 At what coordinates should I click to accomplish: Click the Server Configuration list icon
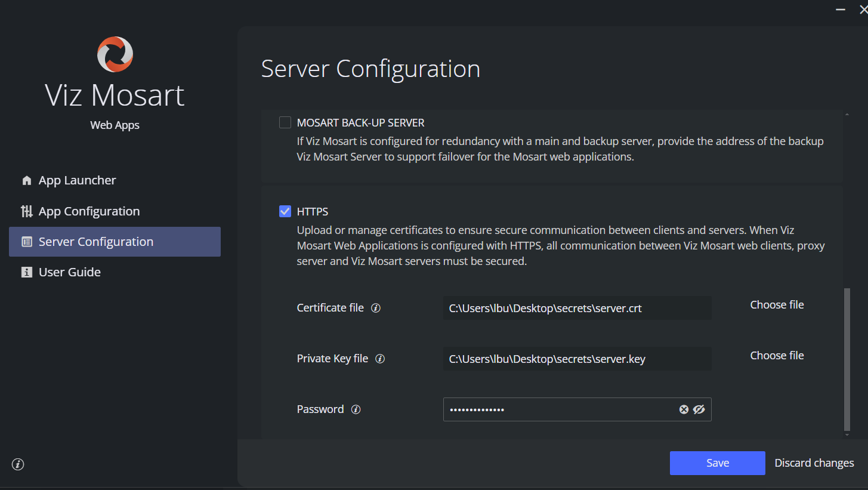(x=26, y=242)
